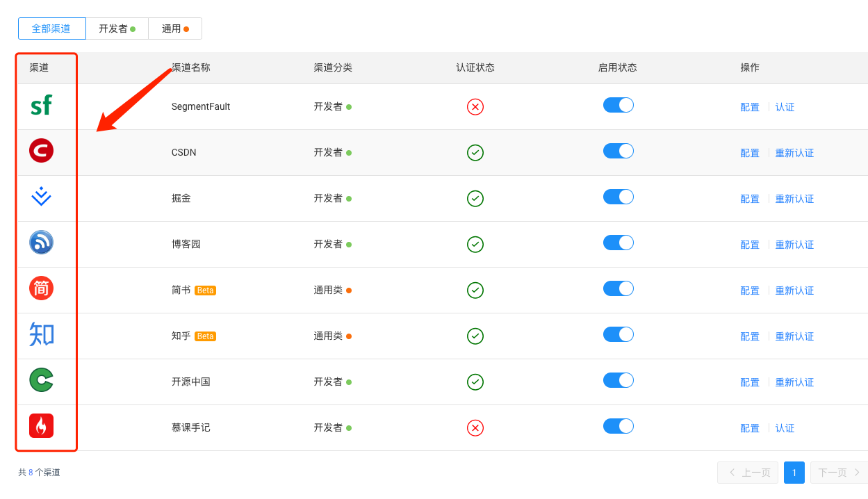Click 重新认证 for 简书
The height and width of the screenshot is (499, 868).
(795, 291)
